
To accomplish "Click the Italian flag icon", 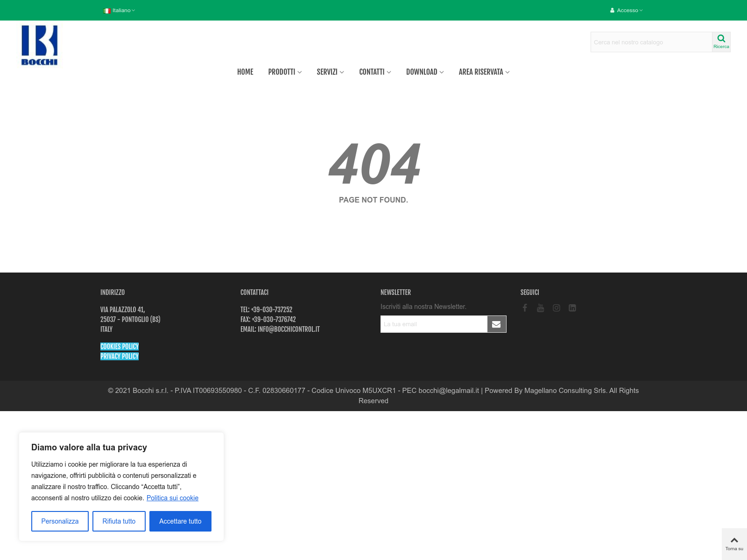I will point(107,11).
